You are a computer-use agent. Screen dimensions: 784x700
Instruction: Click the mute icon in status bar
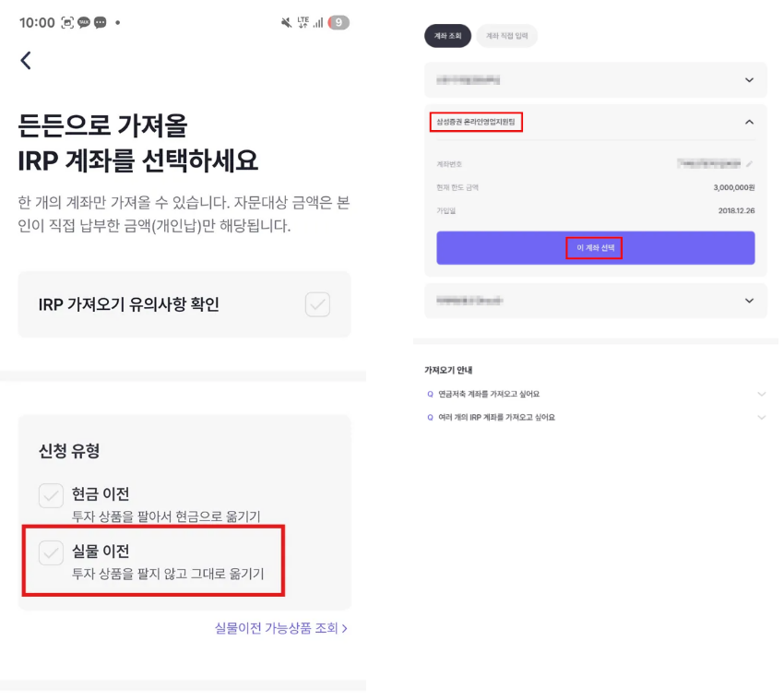coord(280,23)
